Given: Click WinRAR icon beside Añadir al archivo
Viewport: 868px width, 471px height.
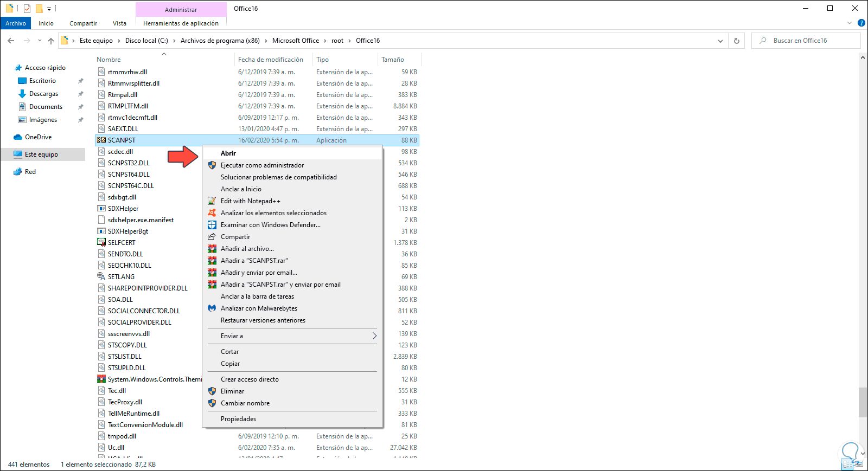Looking at the screenshot, I should coord(212,249).
